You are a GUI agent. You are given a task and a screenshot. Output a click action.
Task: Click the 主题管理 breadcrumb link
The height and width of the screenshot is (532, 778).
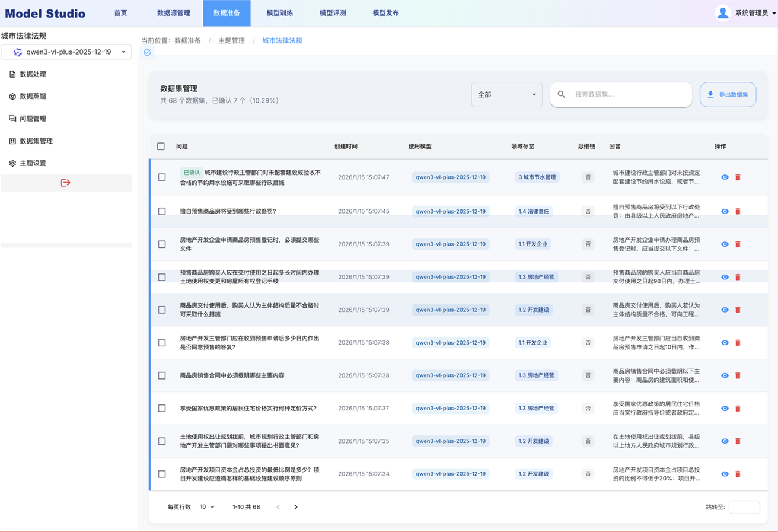[231, 41]
